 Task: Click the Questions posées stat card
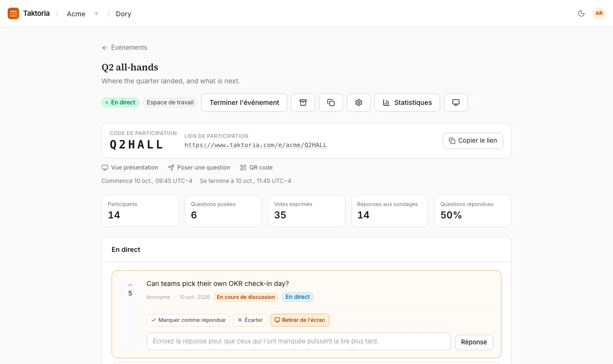(223, 211)
